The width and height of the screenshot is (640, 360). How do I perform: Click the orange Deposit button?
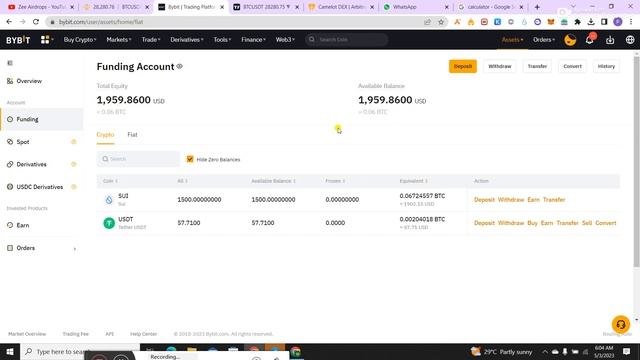[x=463, y=66]
